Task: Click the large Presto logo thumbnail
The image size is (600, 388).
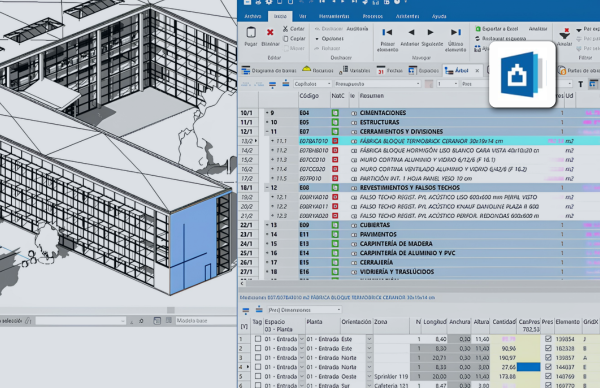Action: [x=522, y=74]
